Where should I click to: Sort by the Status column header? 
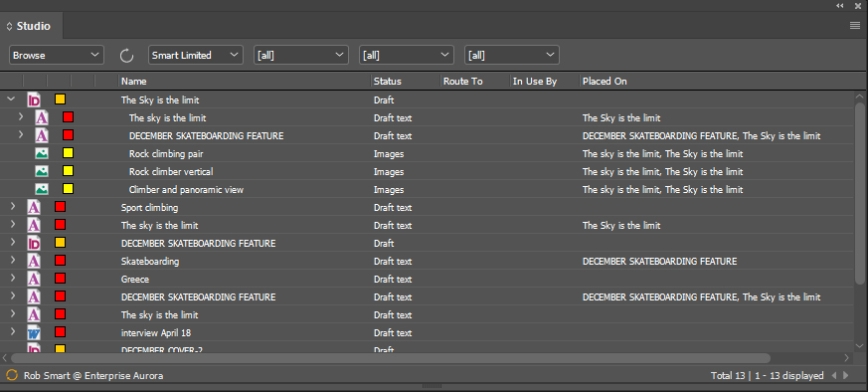(406, 82)
